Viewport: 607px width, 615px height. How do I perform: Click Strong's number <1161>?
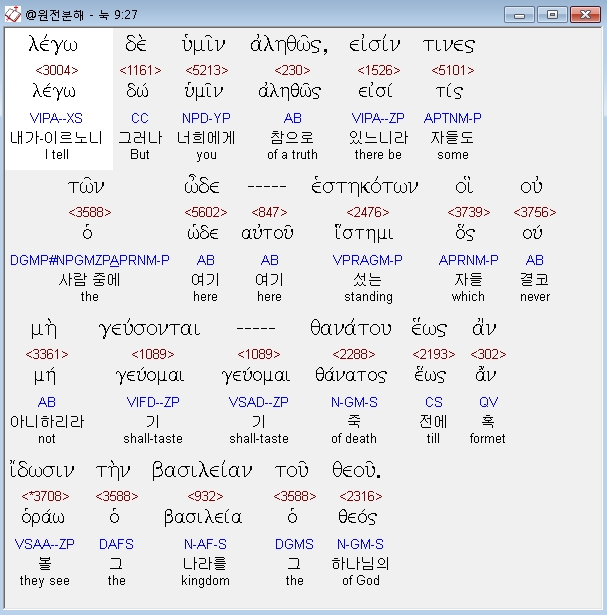click(140, 70)
